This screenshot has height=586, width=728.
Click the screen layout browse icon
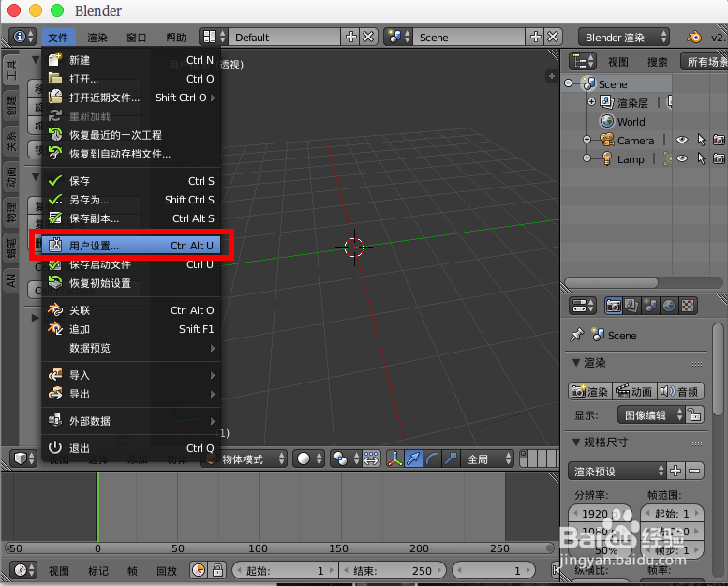[214, 37]
